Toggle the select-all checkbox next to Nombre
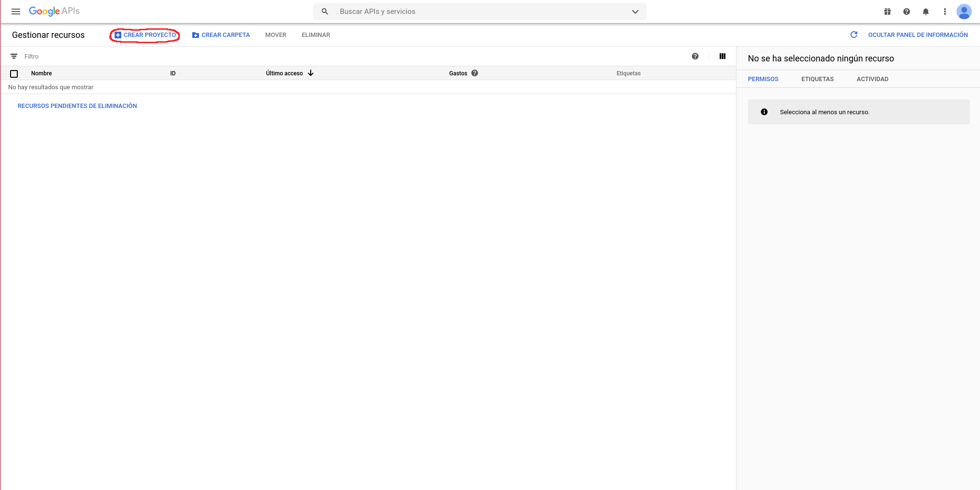Screen dimensions: 980x490 (x=14, y=73)
